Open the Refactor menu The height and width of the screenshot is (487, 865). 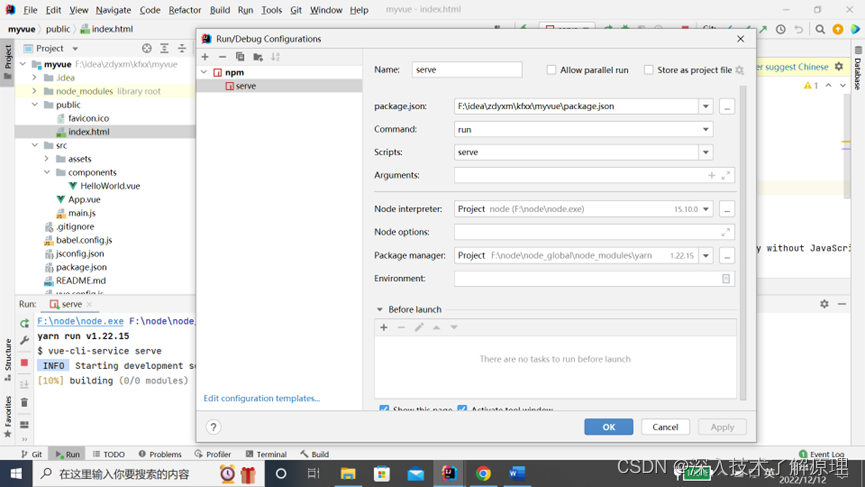tap(185, 10)
